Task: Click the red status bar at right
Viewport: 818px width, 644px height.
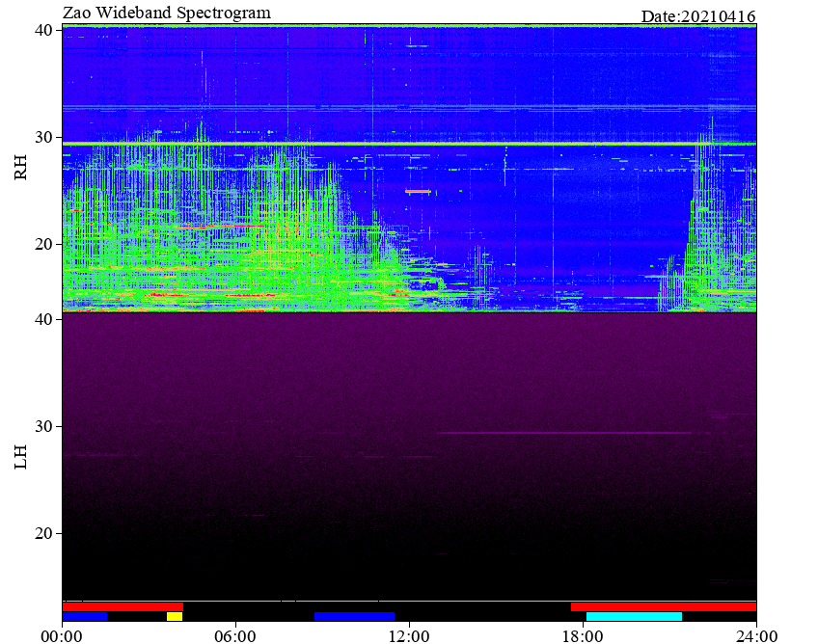Action: click(664, 607)
